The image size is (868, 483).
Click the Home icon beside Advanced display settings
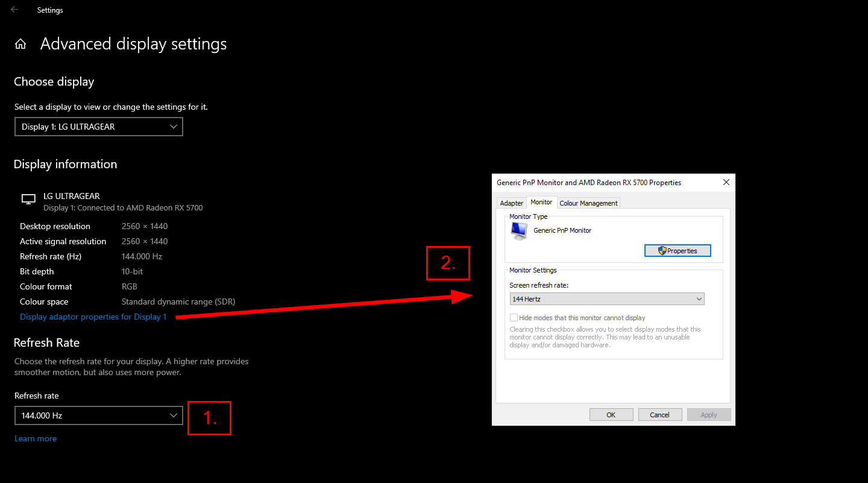point(20,44)
